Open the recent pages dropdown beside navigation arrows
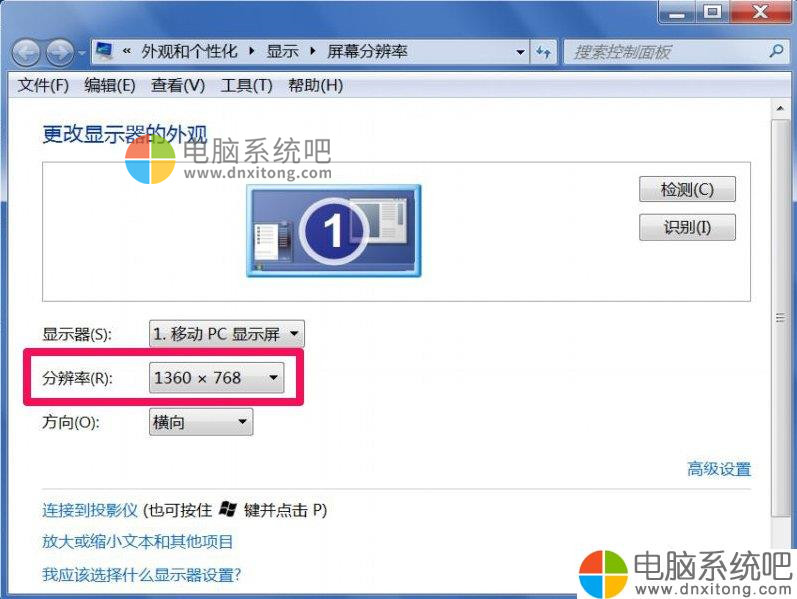 pos(81,53)
